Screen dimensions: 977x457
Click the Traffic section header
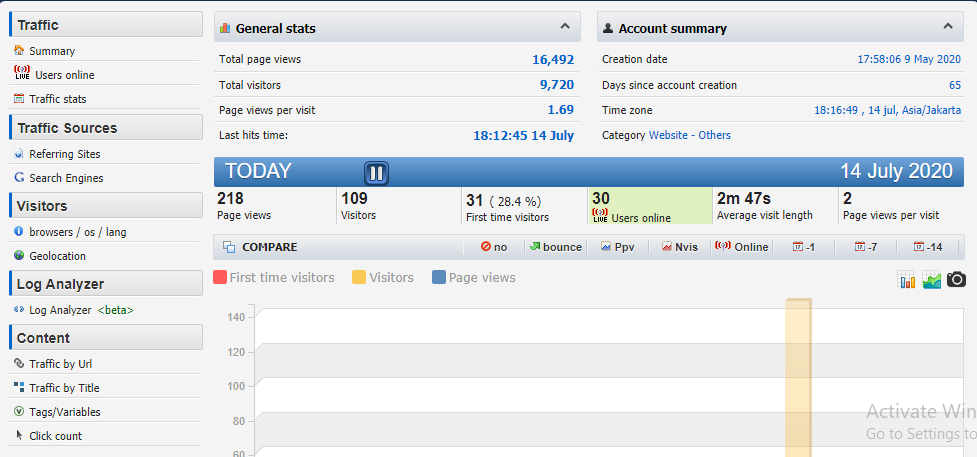pyautogui.click(x=106, y=24)
